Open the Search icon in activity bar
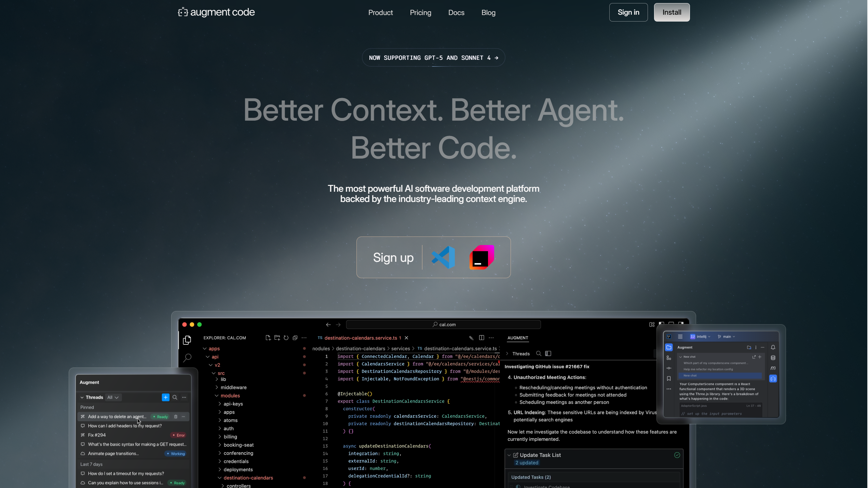 (187, 358)
